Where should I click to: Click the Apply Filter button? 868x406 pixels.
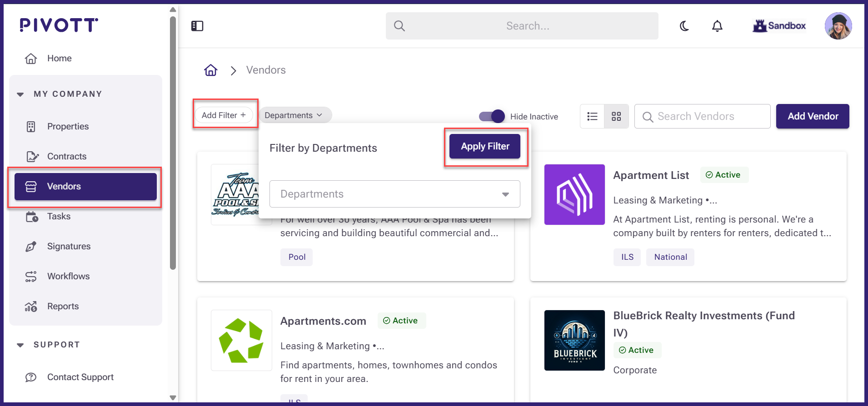pos(485,146)
